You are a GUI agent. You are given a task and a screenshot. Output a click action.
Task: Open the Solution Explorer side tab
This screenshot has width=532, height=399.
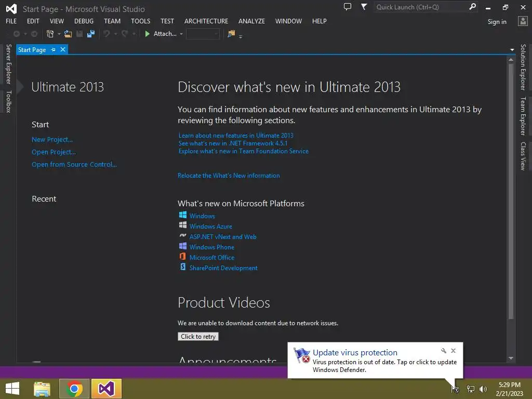tap(523, 67)
